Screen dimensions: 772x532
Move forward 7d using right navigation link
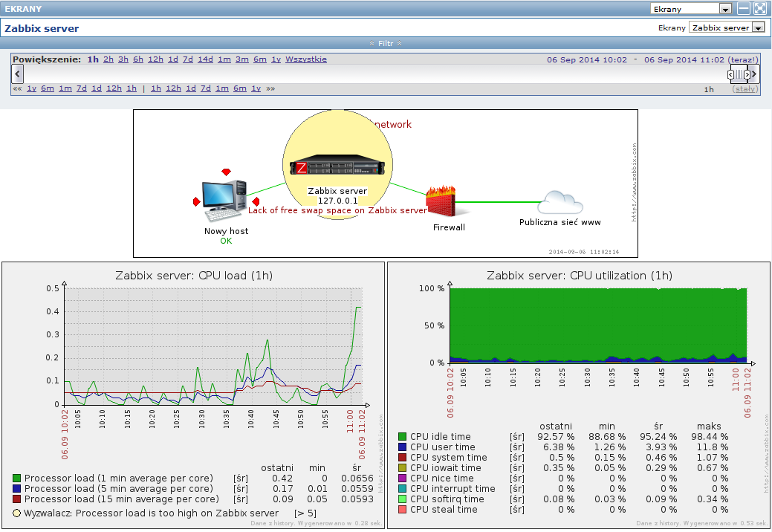pos(206,88)
